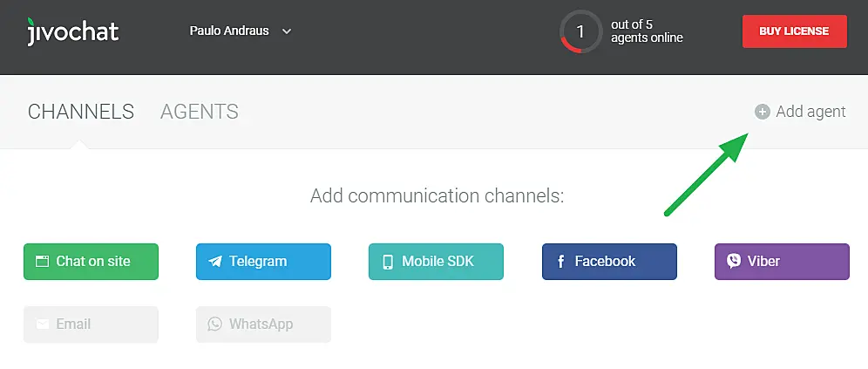Switch to the Channels tab

(81, 112)
